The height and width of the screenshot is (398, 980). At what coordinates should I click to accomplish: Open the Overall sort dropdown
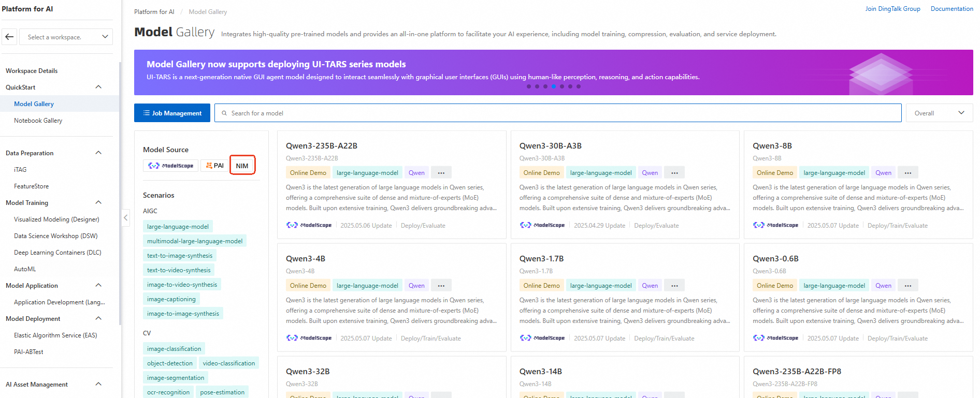tap(939, 113)
